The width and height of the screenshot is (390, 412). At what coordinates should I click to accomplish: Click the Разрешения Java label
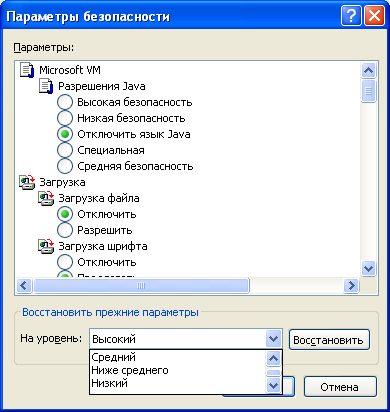pos(102,86)
